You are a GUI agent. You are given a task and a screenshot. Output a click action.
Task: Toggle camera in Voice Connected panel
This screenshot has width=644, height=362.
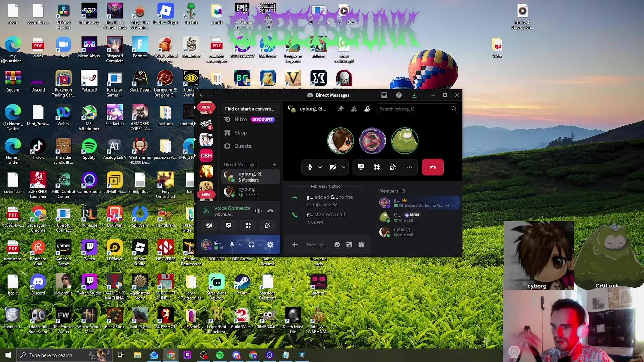point(209,226)
